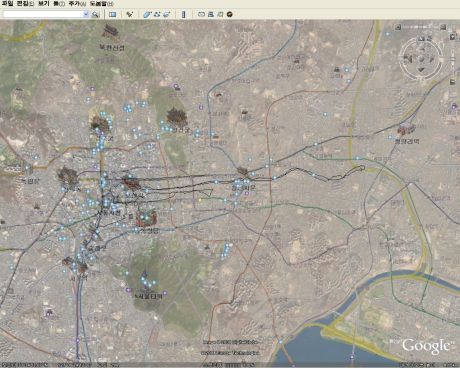This screenshot has height=368, width=460.
Task: Add a new placemark with pushpin tool
Action: [130, 14]
